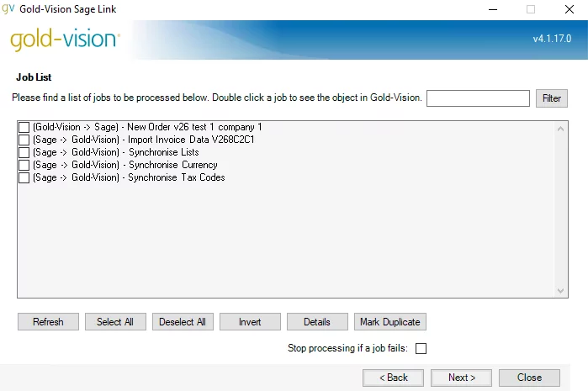Click Deselect All button

coord(183,322)
